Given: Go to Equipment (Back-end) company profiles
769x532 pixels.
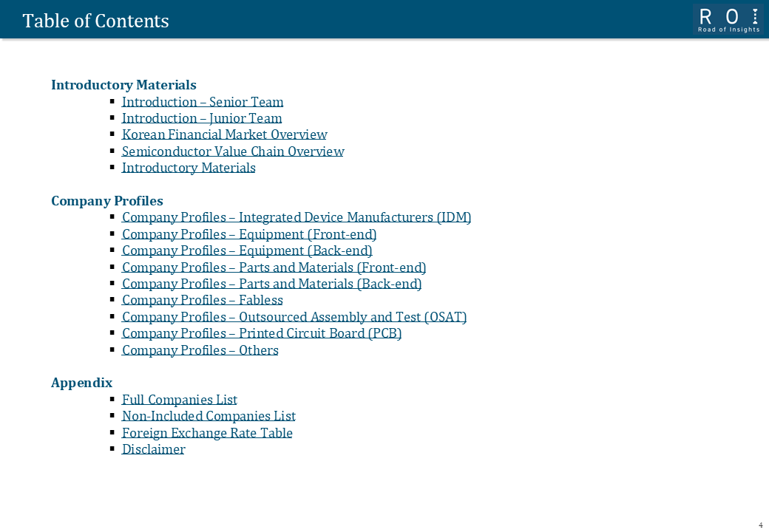Looking at the screenshot, I should tap(247, 250).
